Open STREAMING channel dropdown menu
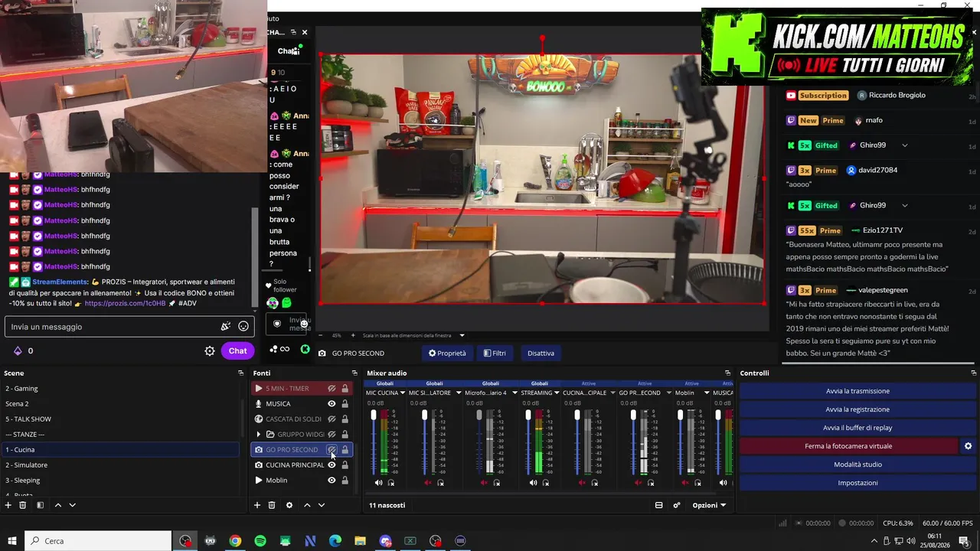 (557, 393)
